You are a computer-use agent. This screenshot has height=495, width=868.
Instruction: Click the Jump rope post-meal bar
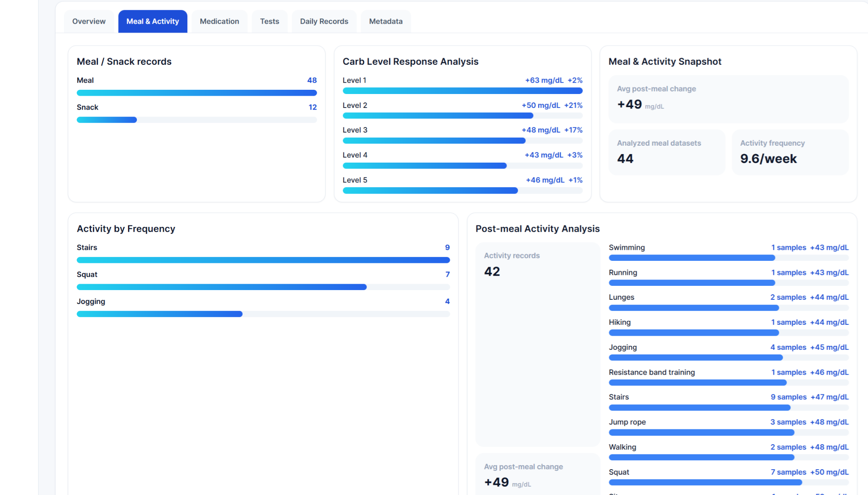tap(729, 432)
